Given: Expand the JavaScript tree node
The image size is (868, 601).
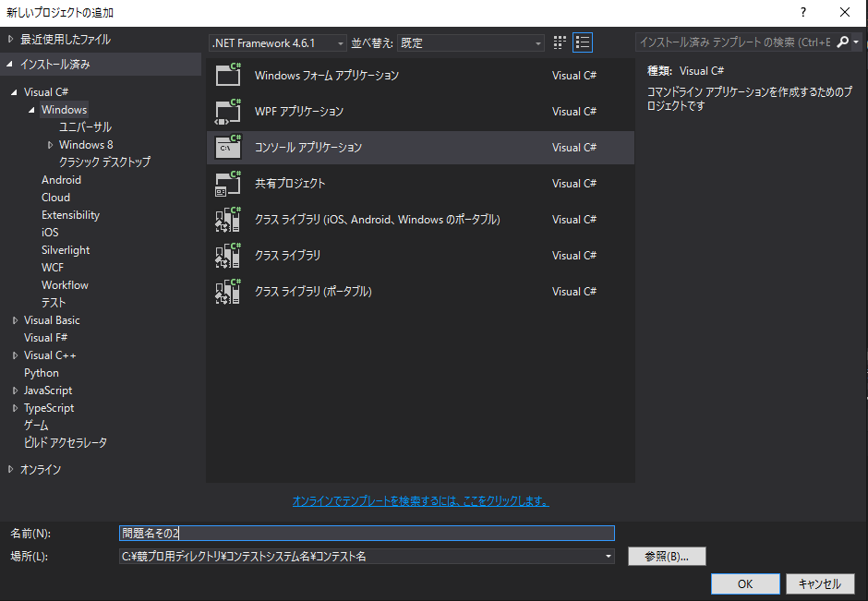Looking at the screenshot, I should (x=15, y=391).
